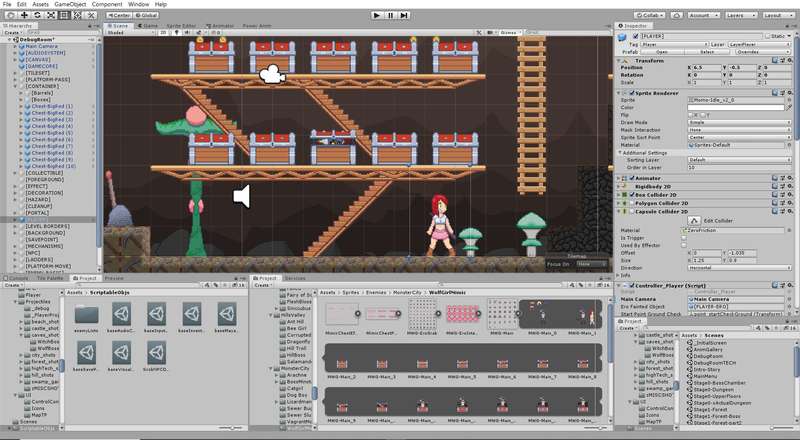
Task: Open Sprite Renderer gear menu
Action: point(790,93)
